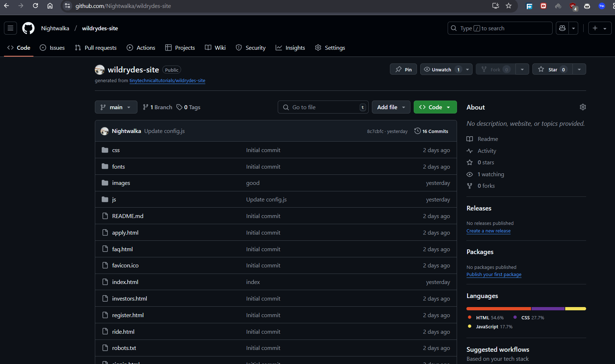Click the browser back arrow

tap(6, 6)
